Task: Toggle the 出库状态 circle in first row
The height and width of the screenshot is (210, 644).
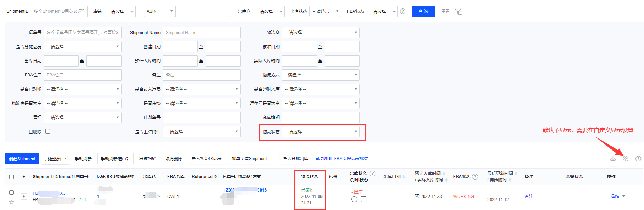Action: coord(354,199)
